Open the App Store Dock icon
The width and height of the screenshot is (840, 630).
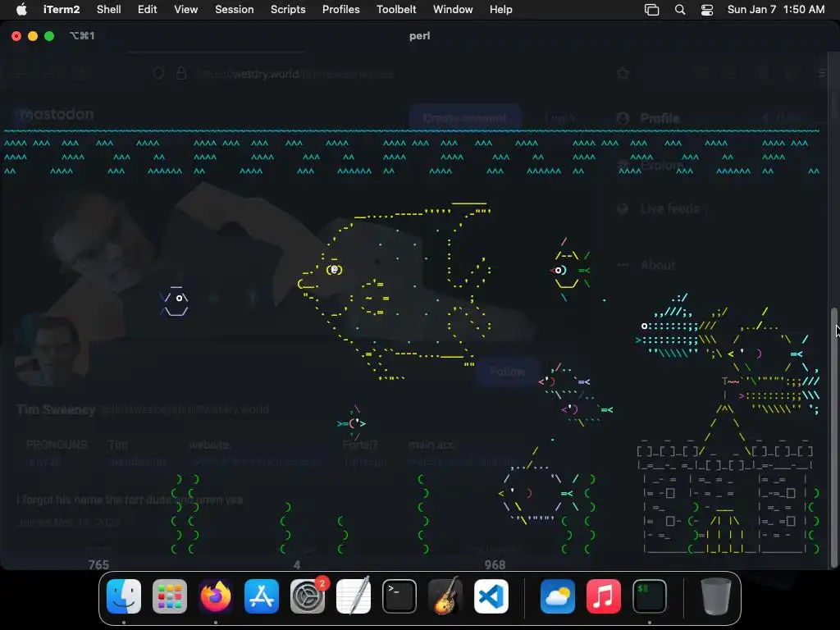click(262, 596)
